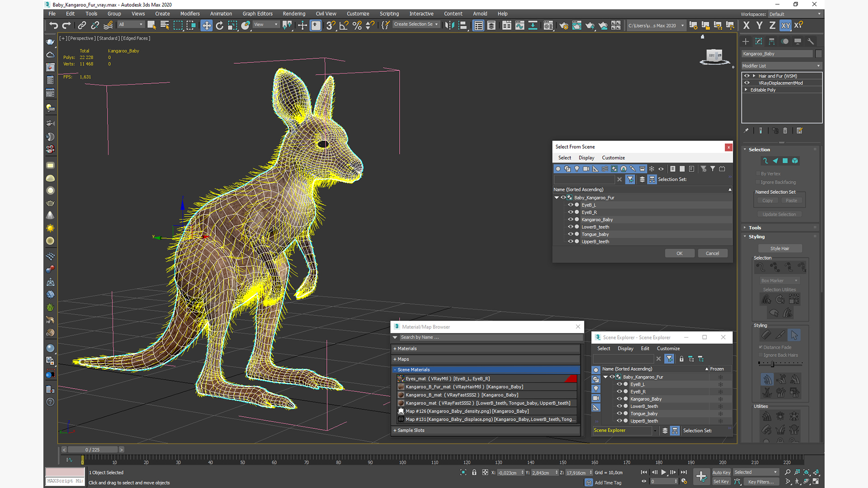Open Select by Name from the toolbar
Screen dimensions: 868x488
165,25
